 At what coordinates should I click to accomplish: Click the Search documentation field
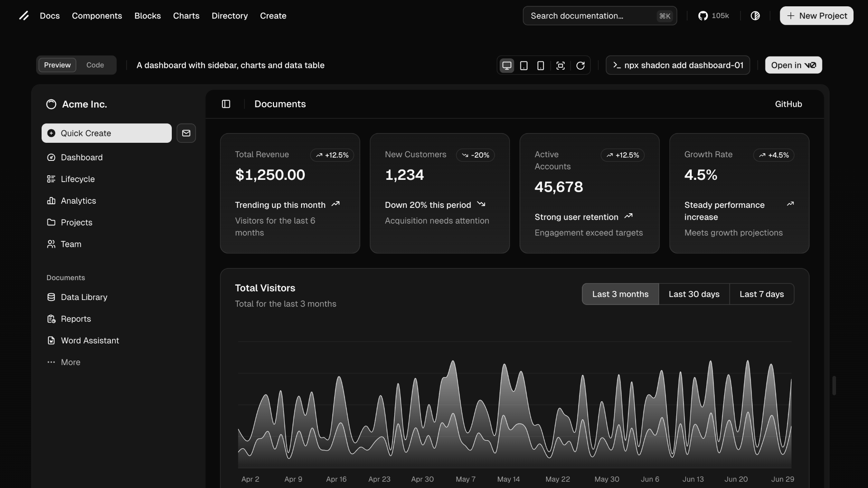pyautogui.click(x=592, y=16)
